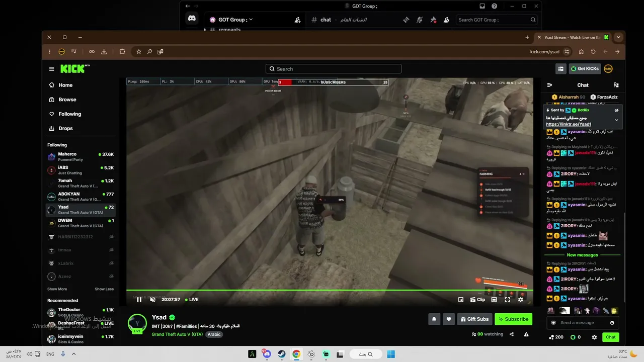Image resolution: width=644 pixels, height=362 pixels.
Task: Open Discord Inbox icon in title bar
Action: (x=482, y=6)
